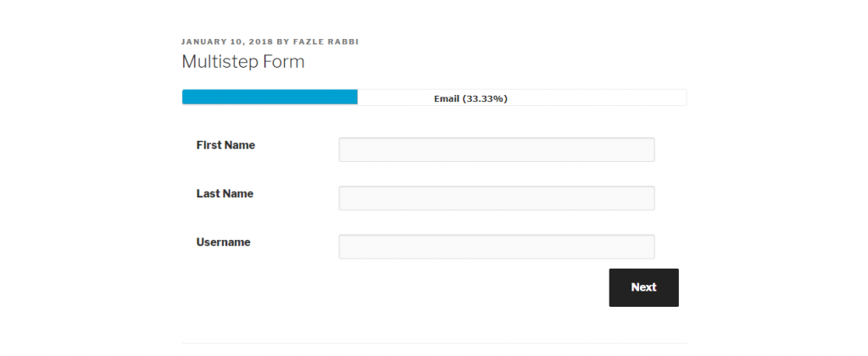
Task: Click the blank area left of the Next button
Action: (466, 287)
